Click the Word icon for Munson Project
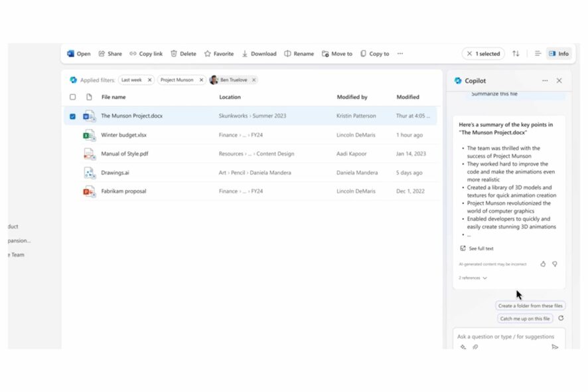Viewport: 588px width, 392px height. [89, 116]
